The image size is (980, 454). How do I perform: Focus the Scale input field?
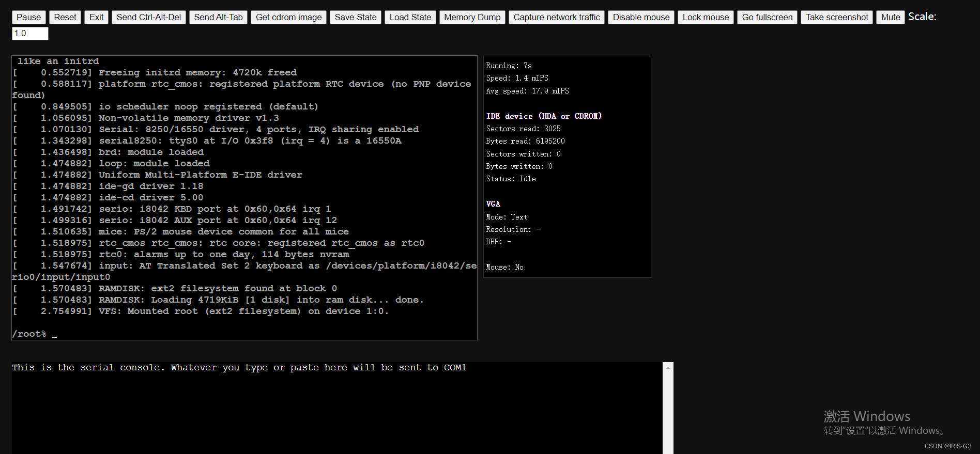(30, 34)
